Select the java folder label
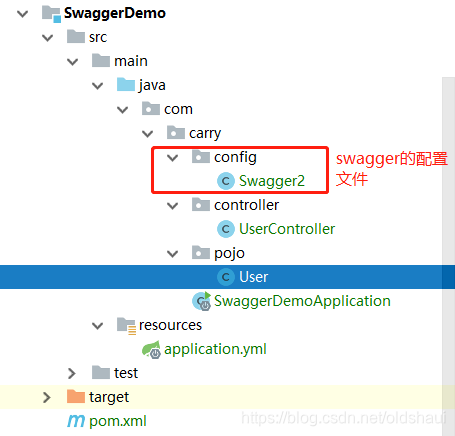This screenshot has width=455, height=436. [x=152, y=85]
